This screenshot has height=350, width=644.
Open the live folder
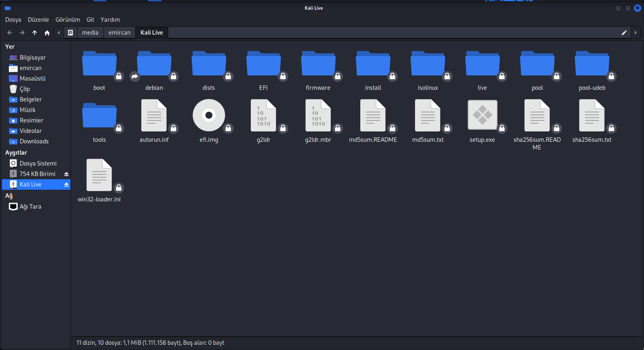point(483,64)
